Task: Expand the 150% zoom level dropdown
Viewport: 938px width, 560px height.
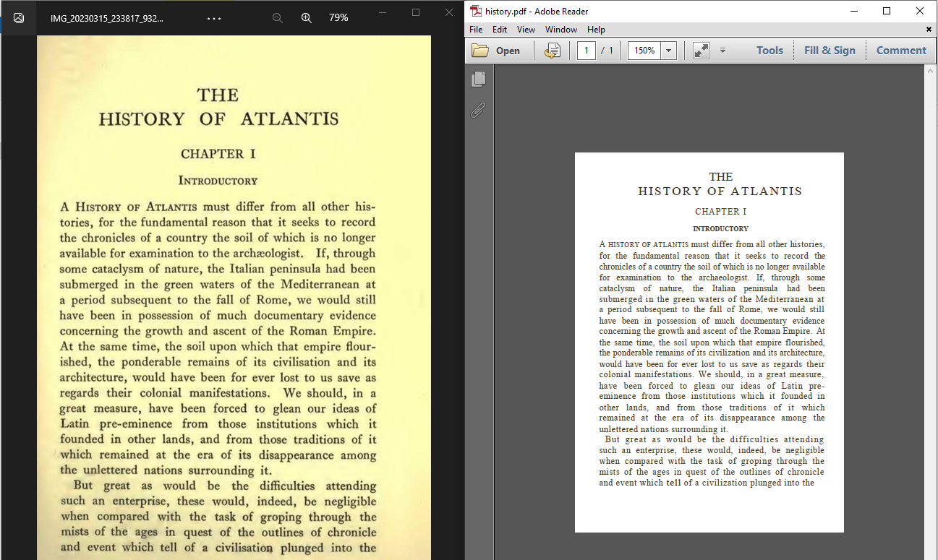Action: tap(669, 51)
